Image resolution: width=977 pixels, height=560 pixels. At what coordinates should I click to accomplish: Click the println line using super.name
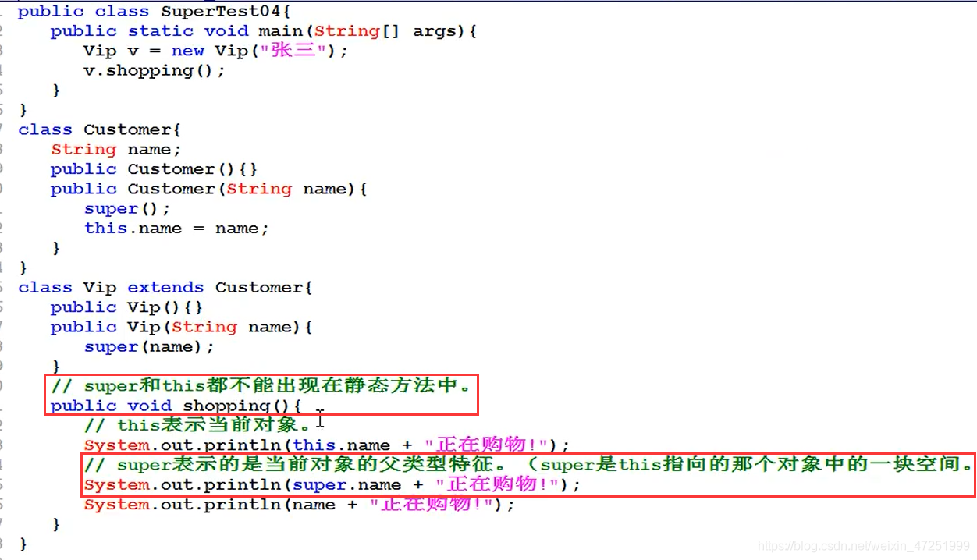pos(332,484)
